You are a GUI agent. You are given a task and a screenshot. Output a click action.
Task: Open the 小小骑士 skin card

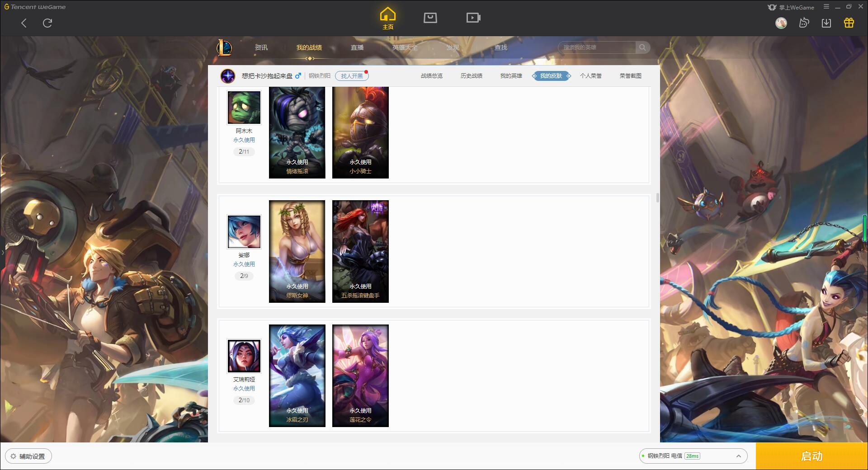(x=360, y=132)
